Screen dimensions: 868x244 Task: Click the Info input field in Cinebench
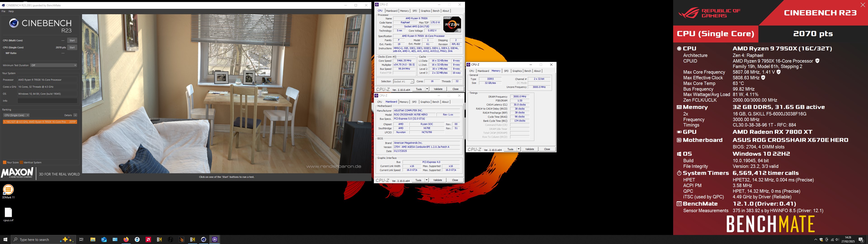click(x=47, y=101)
